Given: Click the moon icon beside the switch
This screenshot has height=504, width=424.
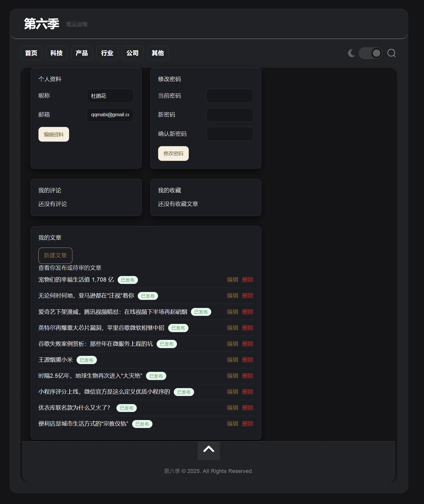Looking at the screenshot, I should [x=351, y=53].
